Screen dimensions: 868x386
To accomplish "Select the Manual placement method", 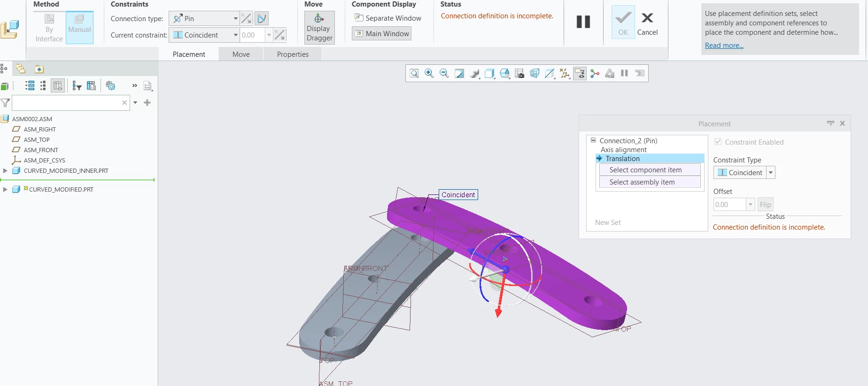I will pyautogui.click(x=79, y=27).
